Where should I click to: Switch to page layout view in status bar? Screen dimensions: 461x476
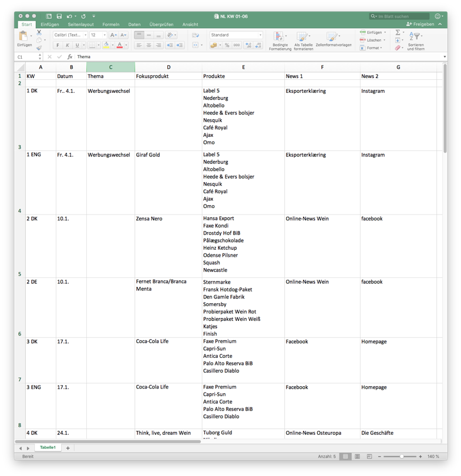tap(357, 457)
